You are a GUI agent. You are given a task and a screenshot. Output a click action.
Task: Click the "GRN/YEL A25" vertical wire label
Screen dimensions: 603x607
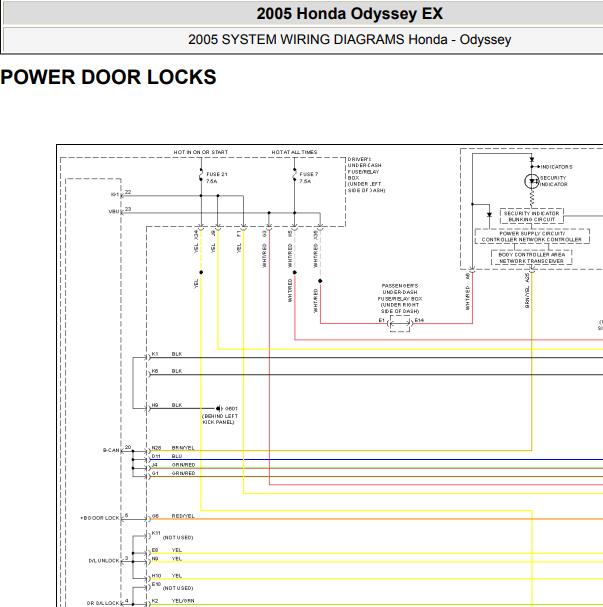[527, 291]
